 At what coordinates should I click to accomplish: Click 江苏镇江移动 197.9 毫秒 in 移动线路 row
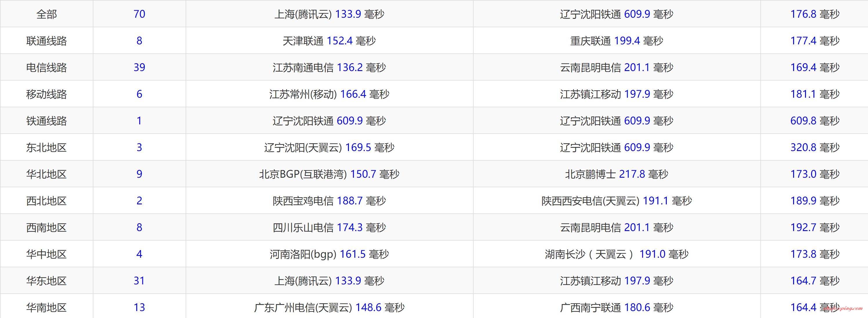click(617, 94)
